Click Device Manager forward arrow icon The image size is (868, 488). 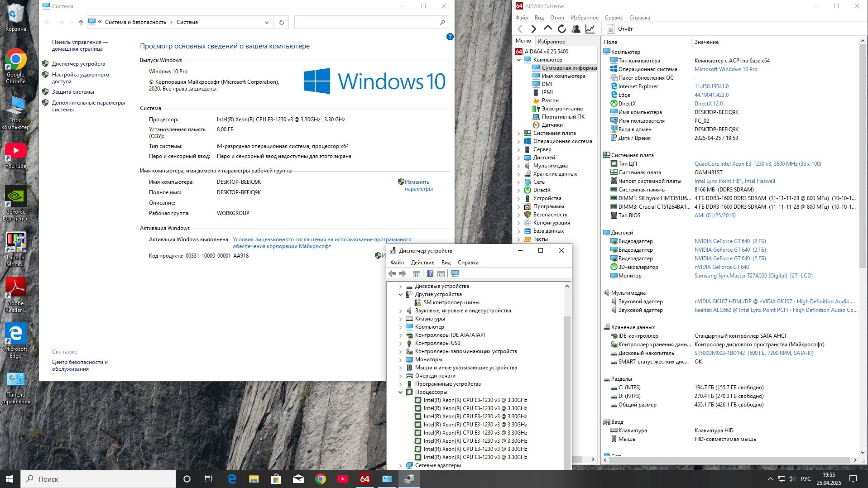403,273
